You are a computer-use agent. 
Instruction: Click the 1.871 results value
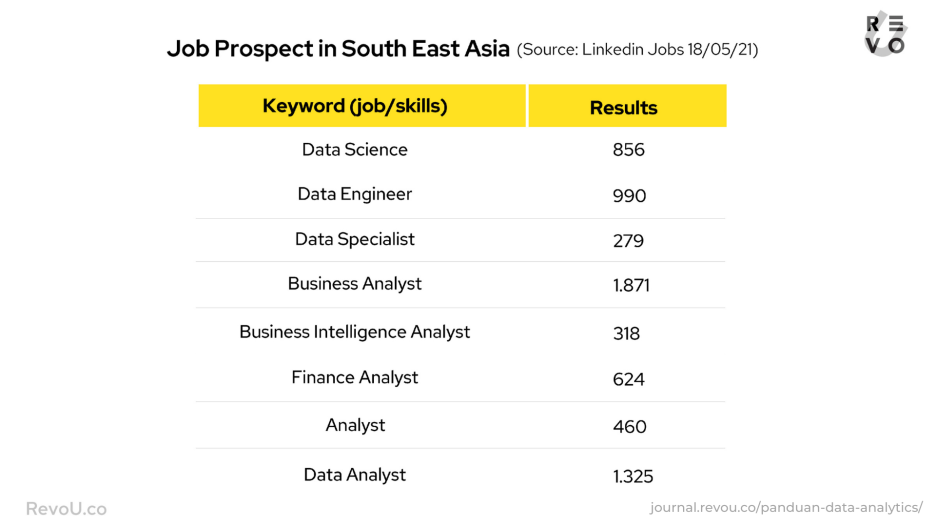(632, 286)
